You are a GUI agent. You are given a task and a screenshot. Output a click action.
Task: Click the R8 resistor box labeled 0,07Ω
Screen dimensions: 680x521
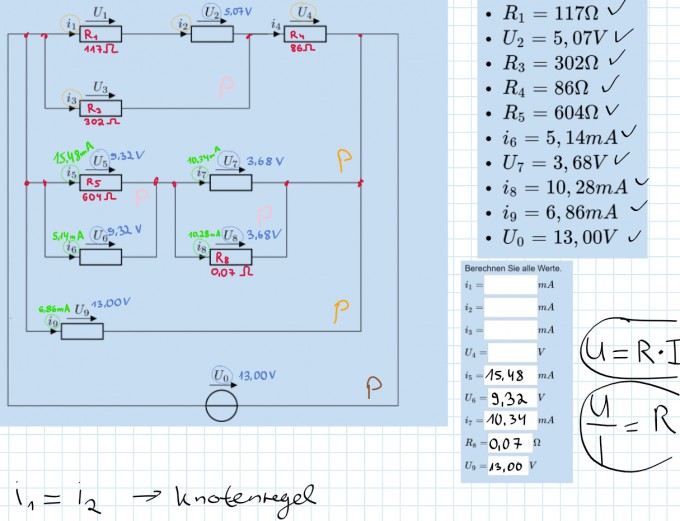point(231,257)
